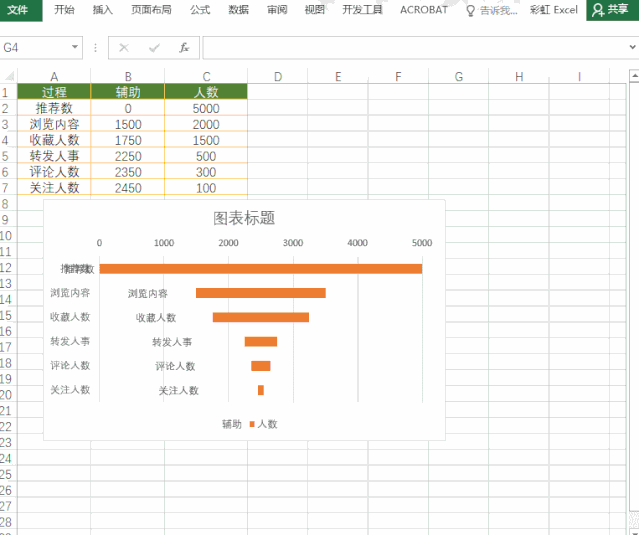Select cell A7 with 关注人数
The image size is (639, 535).
[54, 188]
